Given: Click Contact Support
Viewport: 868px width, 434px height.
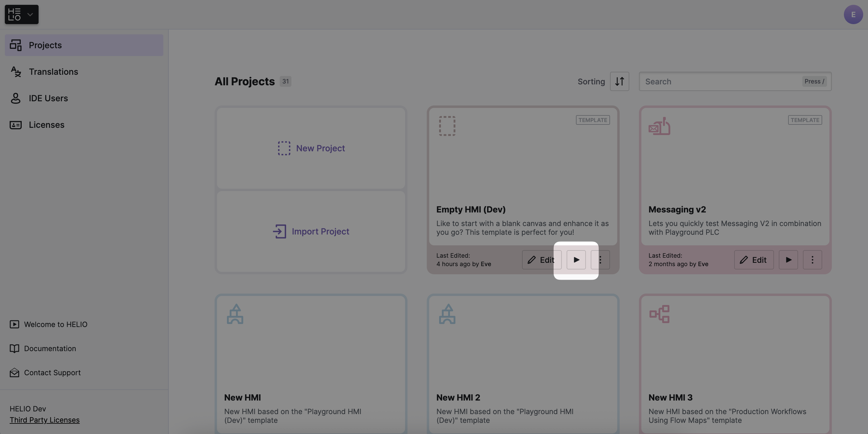Looking at the screenshot, I should pyautogui.click(x=52, y=373).
